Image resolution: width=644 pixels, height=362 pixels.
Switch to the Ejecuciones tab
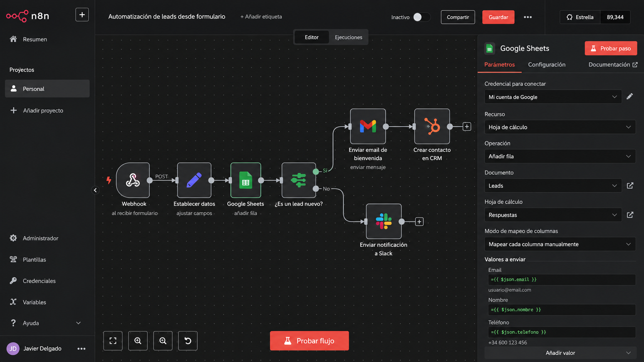coord(348,37)
